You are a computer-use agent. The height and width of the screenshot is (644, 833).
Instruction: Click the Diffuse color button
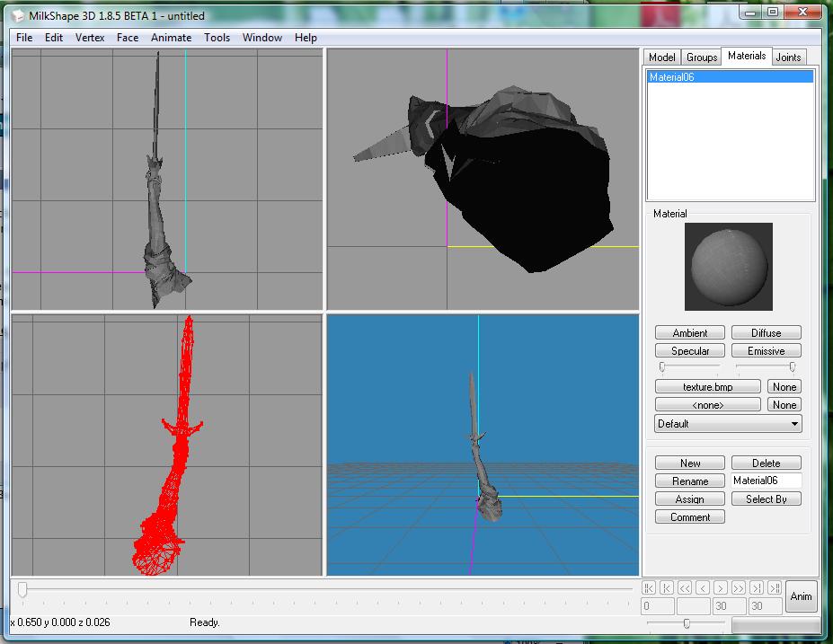[x=766, y=333]
